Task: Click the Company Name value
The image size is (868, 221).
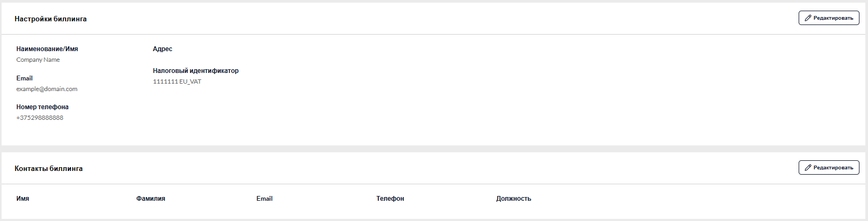Action: pyautogui.click(x=38, y=60)
